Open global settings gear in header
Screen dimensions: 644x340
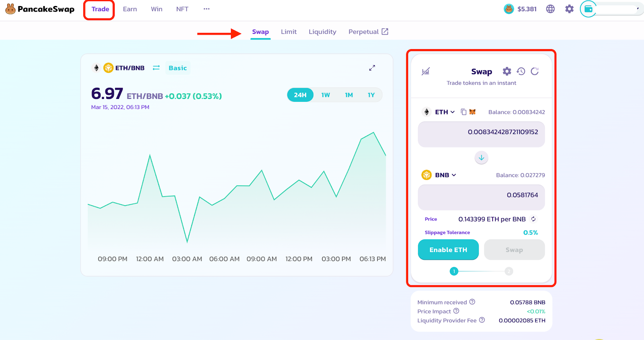click(569, 9)
